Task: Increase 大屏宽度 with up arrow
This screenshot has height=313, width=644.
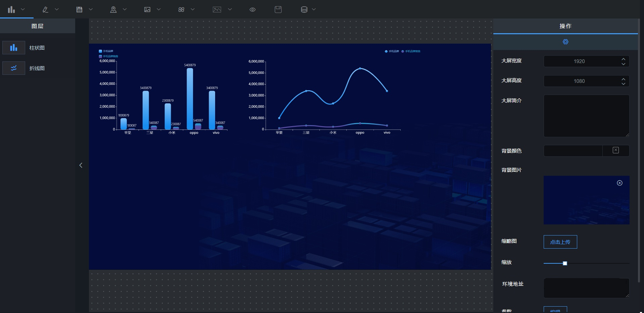Action: 623,59
